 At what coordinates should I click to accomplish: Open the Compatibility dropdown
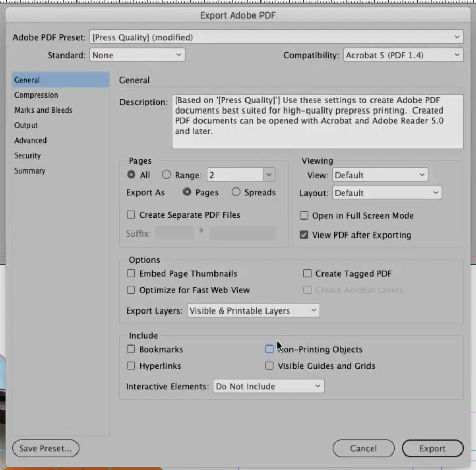(403, 55)
